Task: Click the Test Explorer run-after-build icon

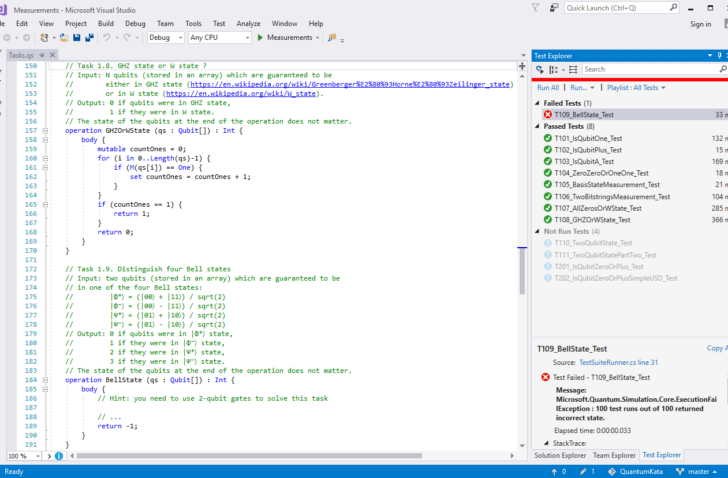Action: pyautogui.click(x=540, y=70)
